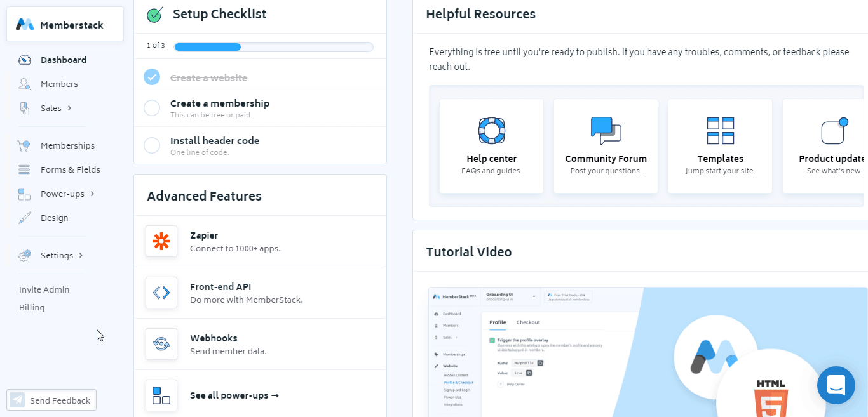868x417 pixels.
Task: Click the Design pen icon
Action: [x=24, y=218]
